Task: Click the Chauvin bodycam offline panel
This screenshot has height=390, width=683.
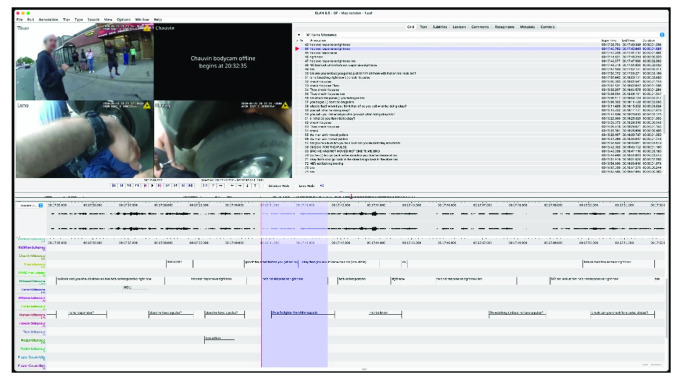Action: coord(223,62)
